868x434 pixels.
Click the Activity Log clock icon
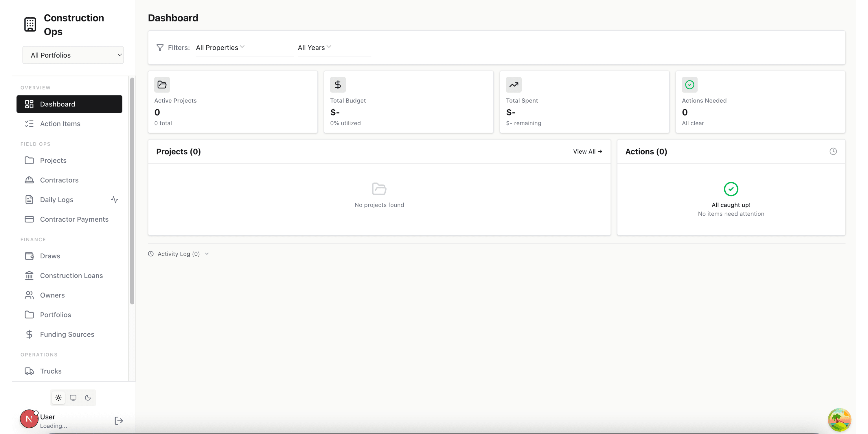coord(151,254)
